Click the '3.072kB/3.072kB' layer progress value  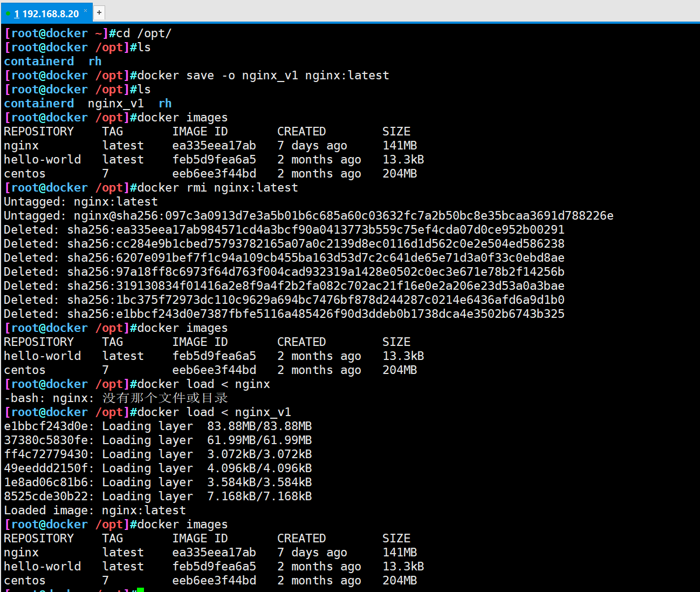tap(259, 454)
